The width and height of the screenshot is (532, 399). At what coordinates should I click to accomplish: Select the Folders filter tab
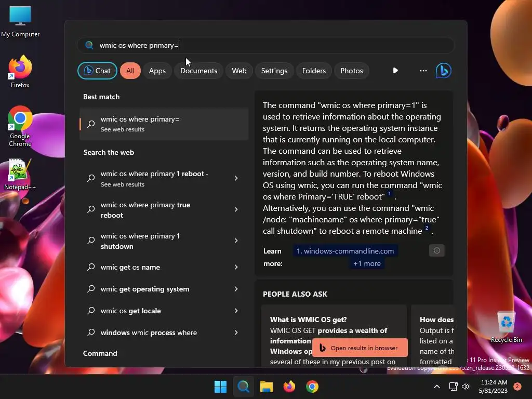coord(314,71)
